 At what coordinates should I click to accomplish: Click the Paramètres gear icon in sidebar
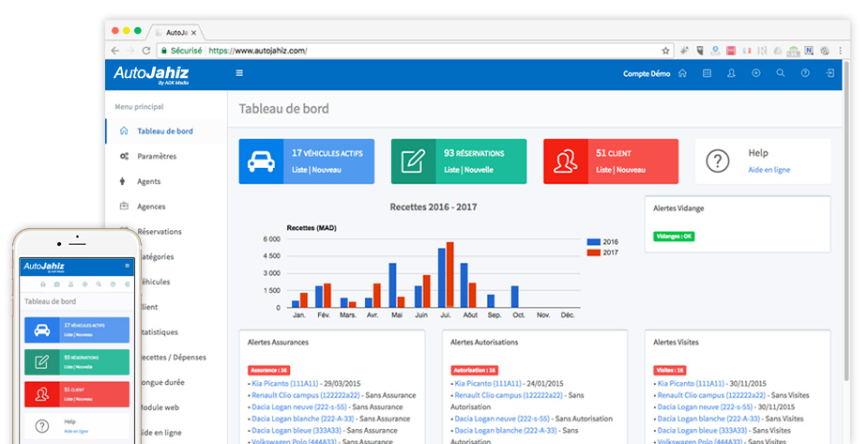click(x=124, y=156)
